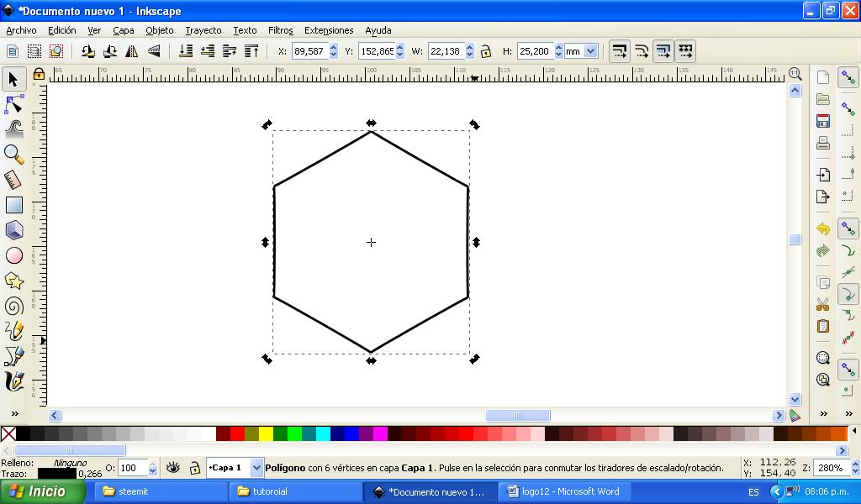This screenshot has width=861, height=504.
Task: Pick the cyan palette swatch
Action: (323, 433)
